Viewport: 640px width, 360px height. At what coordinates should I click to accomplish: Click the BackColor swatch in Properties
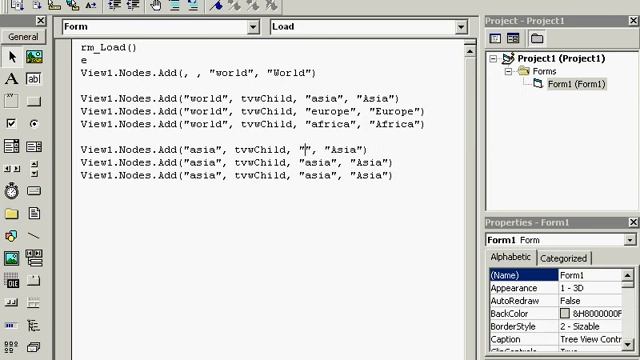pyautogui.click(x=564, y=313)
